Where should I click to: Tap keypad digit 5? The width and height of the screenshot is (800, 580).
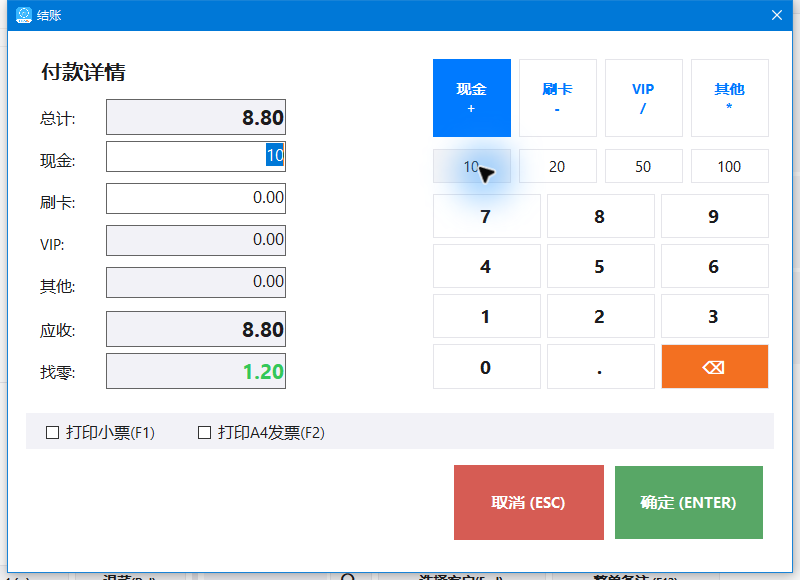pos(601,266)
